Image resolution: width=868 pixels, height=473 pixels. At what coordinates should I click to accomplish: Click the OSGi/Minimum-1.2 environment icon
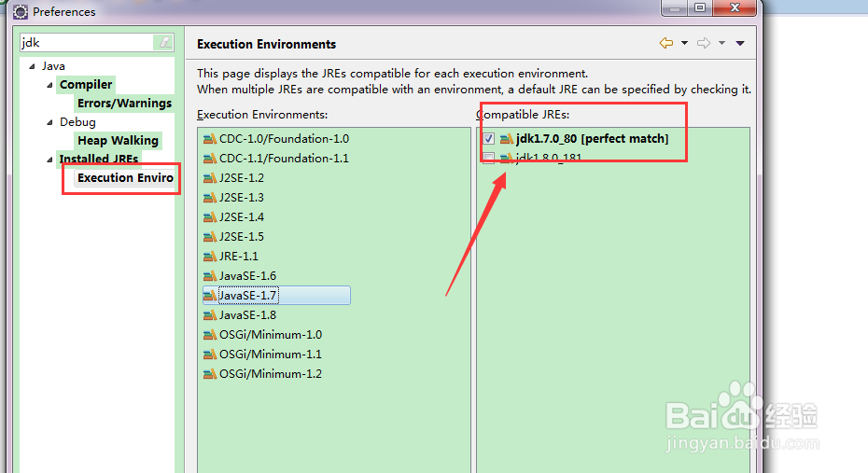[210, 374]
